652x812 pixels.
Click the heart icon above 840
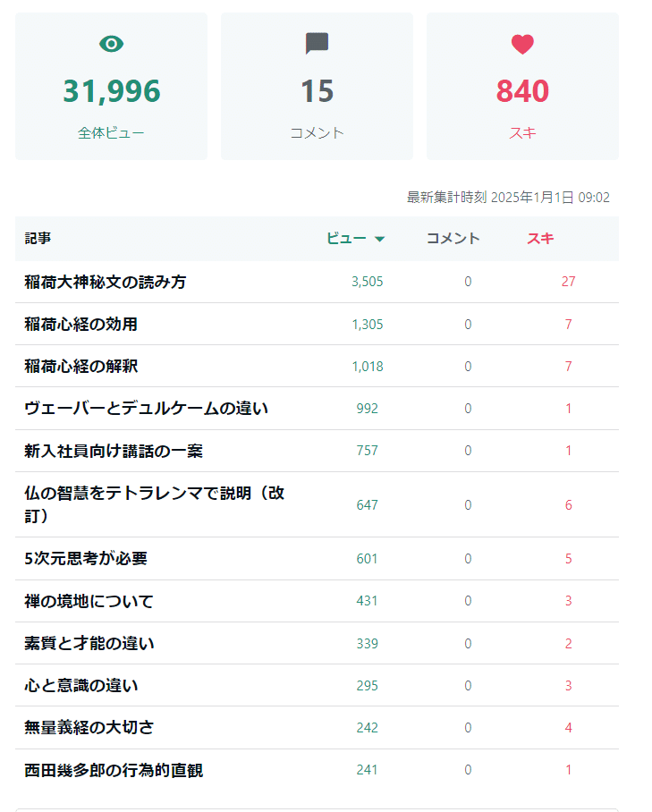[x=522, y=44]
